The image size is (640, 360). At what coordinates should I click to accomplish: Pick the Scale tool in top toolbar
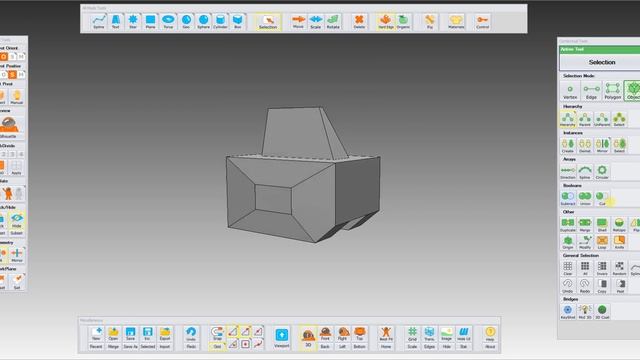click(316, 22)
